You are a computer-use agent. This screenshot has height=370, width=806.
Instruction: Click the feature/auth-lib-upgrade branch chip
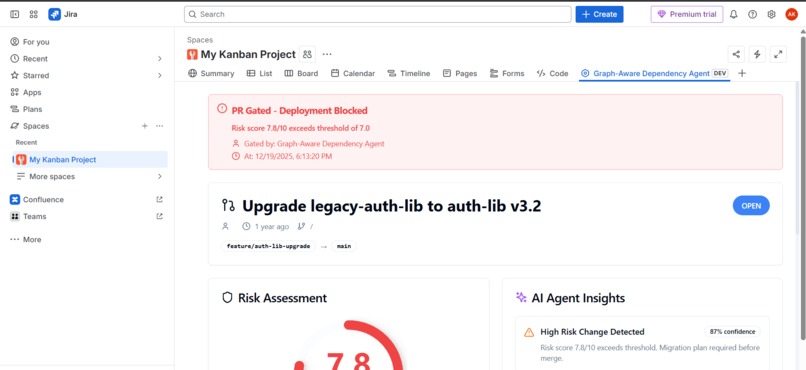point(268,246)
